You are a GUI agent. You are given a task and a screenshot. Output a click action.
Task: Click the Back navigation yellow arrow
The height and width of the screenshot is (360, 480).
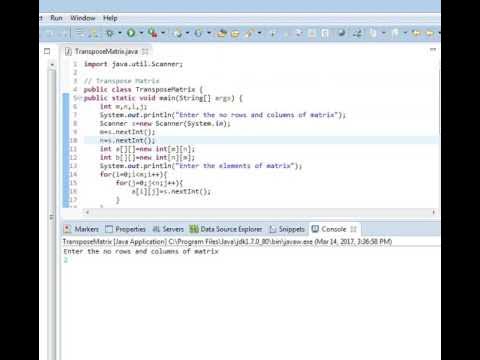click(x=416, y=33)
